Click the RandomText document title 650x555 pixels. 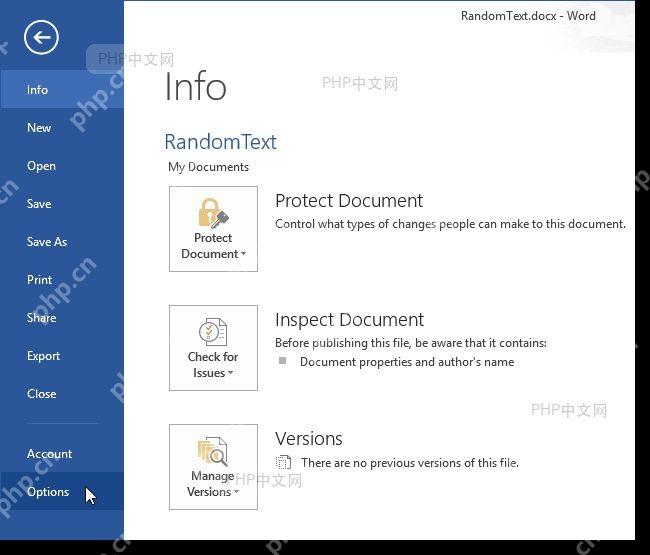pos(221,142)
